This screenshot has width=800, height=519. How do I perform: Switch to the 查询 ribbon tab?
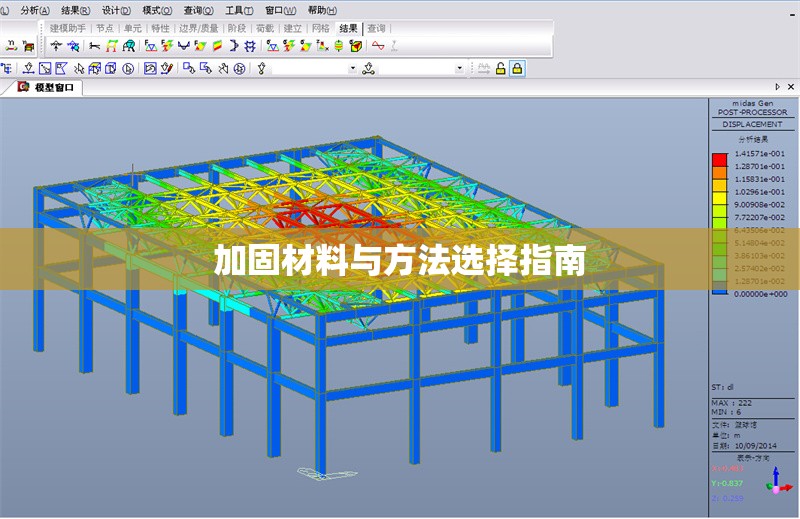[376, 29]
